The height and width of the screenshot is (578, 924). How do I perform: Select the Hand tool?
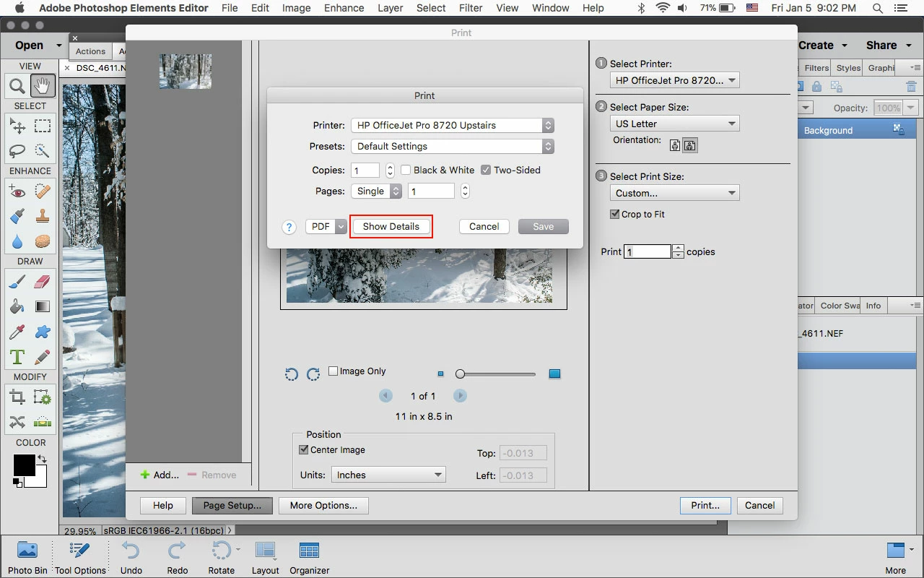pyautogui.click(x=43, y=87)
